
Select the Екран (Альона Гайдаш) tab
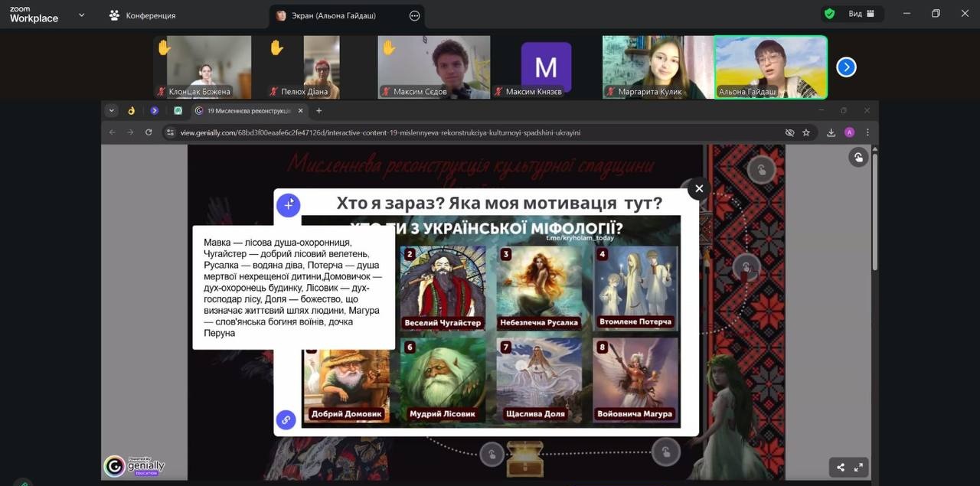click(335, 15)
